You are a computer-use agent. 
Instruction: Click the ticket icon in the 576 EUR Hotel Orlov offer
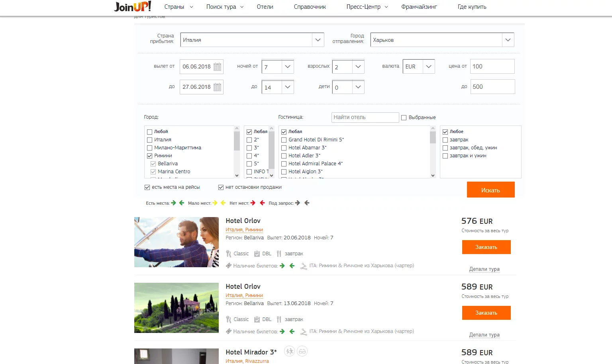click(x=229, y=266)
